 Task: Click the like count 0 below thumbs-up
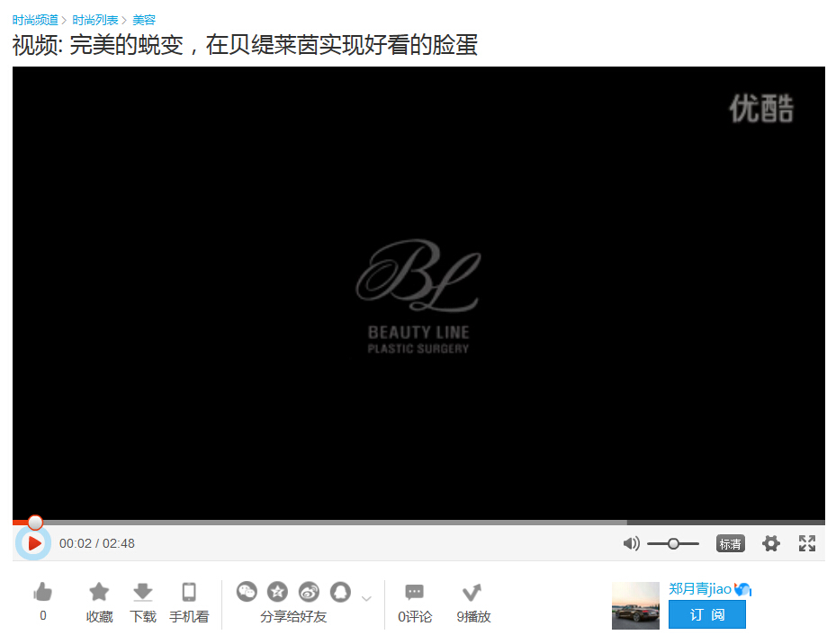43,616
